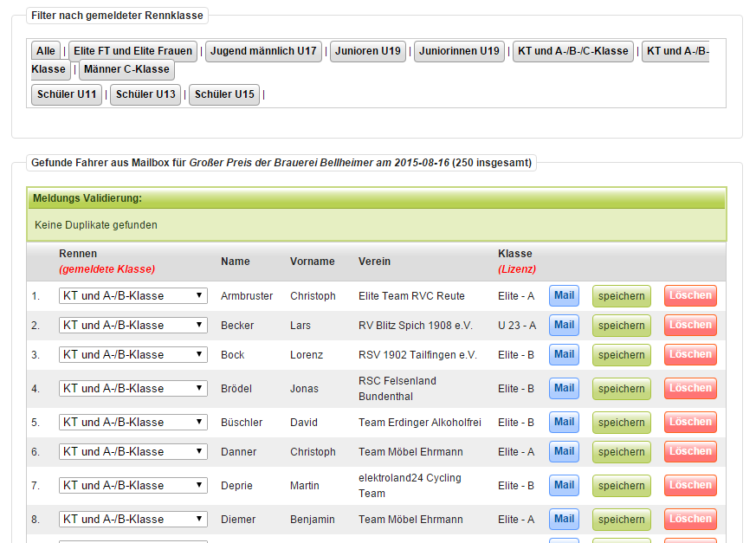Save entry for Brödel Jonas
The height and width of the screenshot is (543, 756).
coord(621,389)
